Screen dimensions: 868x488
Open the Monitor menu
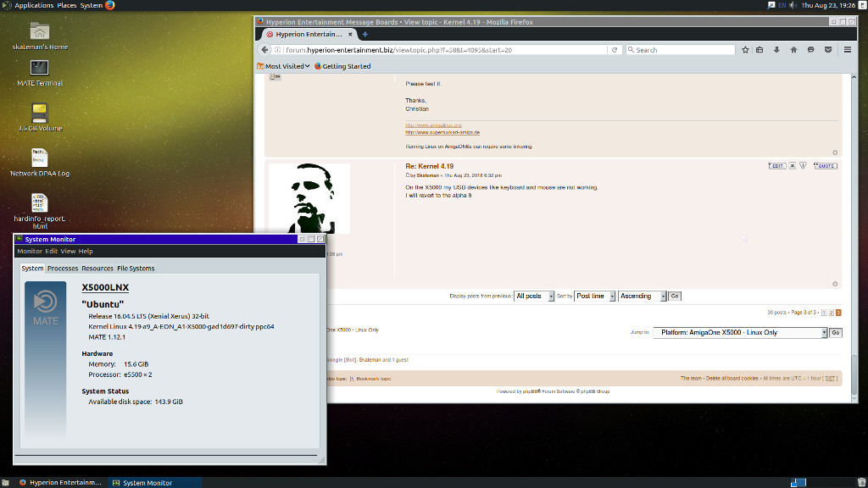click(x=30, y=251)
